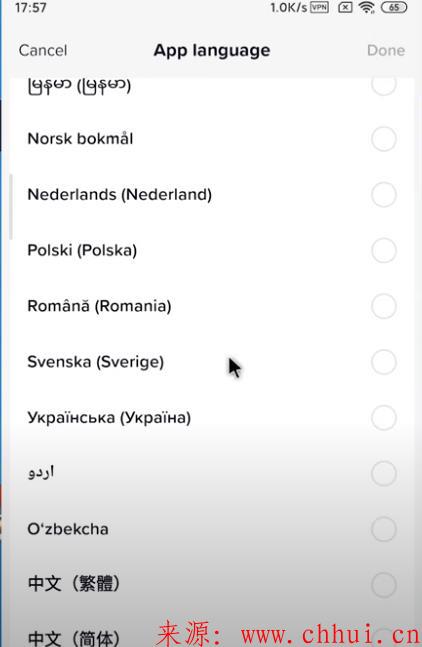Pick the Română (Romania) radio button

tap(384, 306)
